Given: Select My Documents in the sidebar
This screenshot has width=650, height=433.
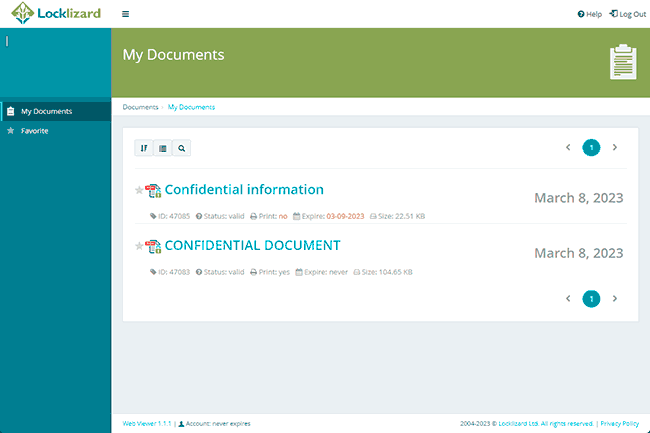Looking at the screenshot, I should click(56, 111).
